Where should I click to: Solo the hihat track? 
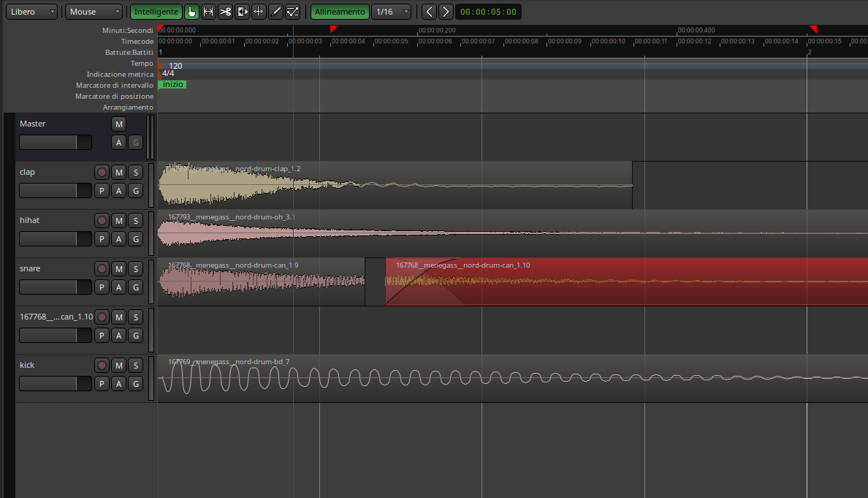[134, 221]
